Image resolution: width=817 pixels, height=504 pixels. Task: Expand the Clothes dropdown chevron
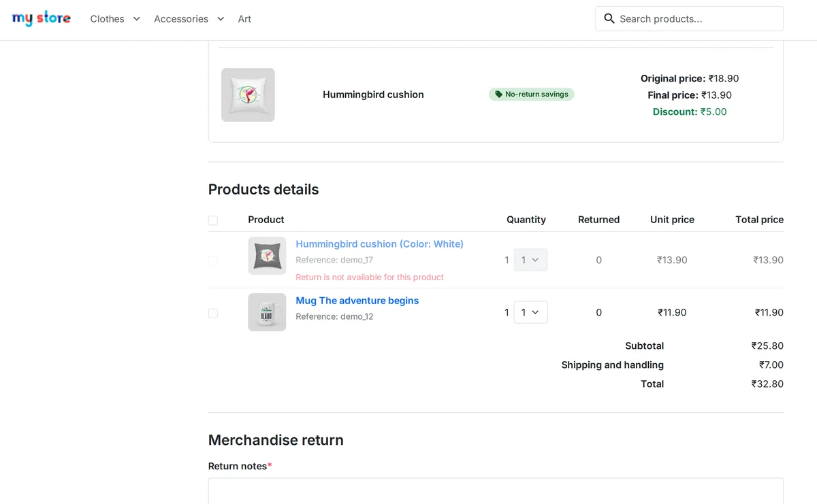(136, 19)
